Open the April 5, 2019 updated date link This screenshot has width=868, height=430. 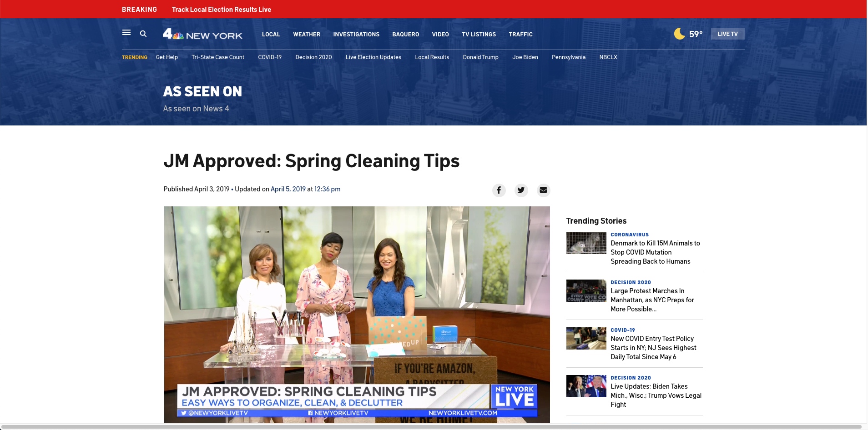[288, 189]
